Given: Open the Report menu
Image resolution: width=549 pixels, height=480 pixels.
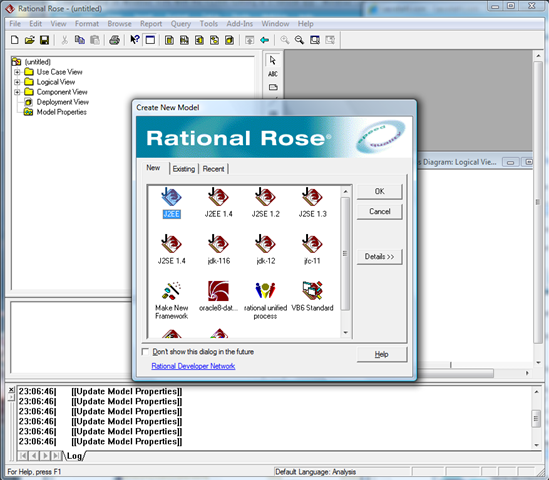Looking at the screenshot, I should pyautogui.click(x=151, y=24).
